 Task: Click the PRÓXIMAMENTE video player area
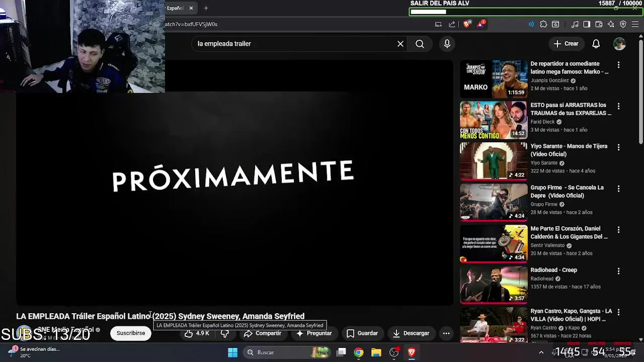pyautogui.click(x=234, y=183)
